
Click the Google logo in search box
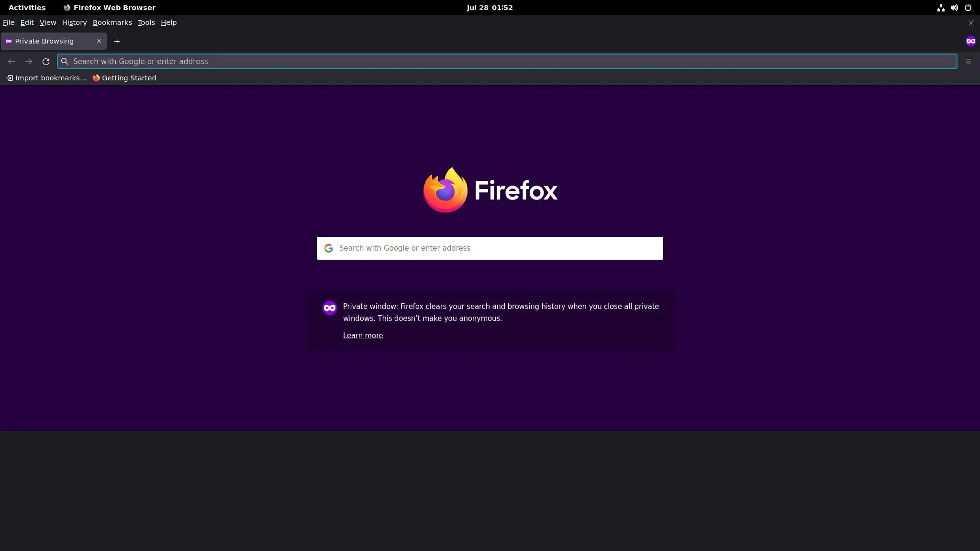click(x=328, y=248)
